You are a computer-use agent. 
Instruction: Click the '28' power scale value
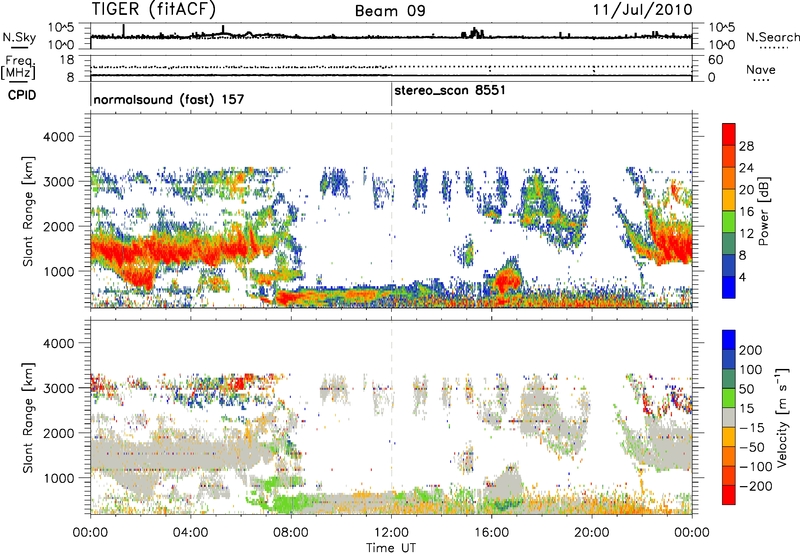click(746, 146)
